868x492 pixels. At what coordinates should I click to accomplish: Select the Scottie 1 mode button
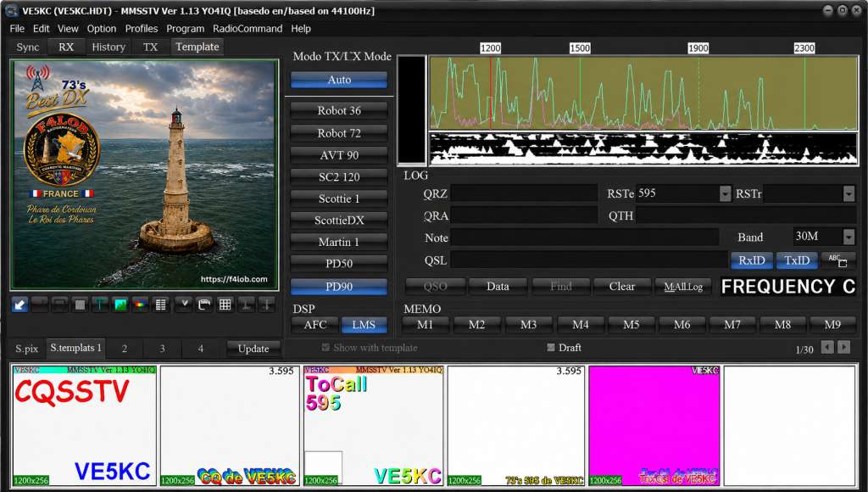click(x=339, y=198)
